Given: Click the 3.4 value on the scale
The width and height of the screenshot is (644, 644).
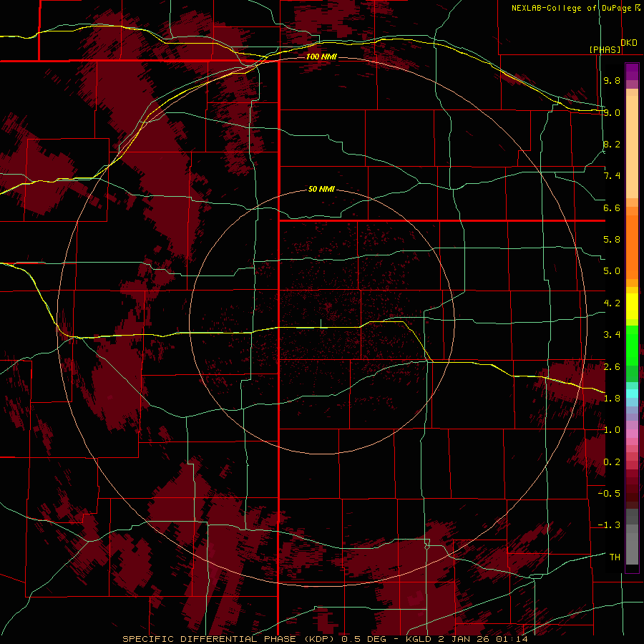Looking at the screenshot, I should (612, 335).
